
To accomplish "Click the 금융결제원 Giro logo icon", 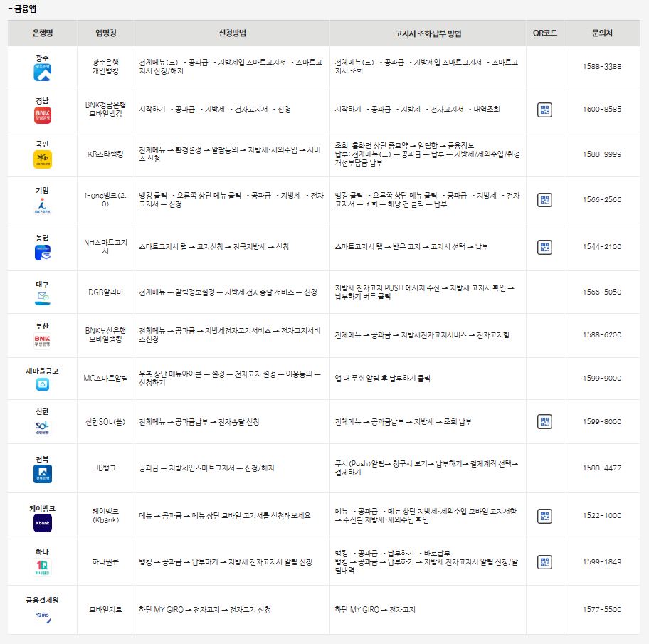I will click(x=42, y=617).
